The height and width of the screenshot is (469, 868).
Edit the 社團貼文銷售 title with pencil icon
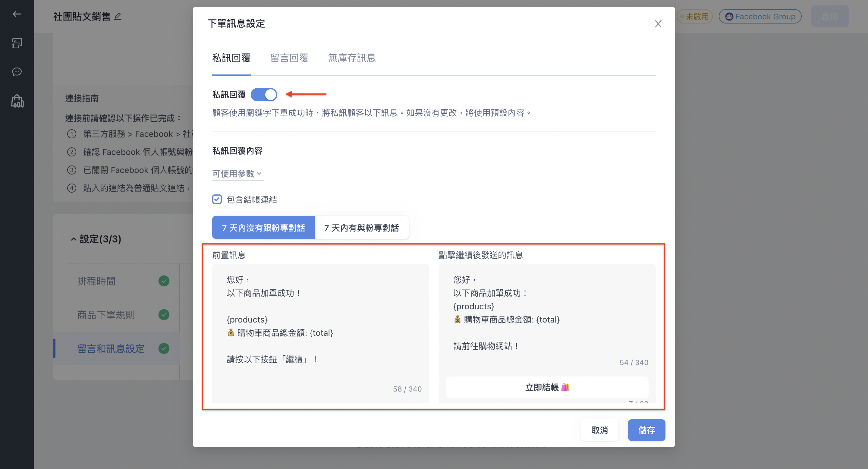pos(118,16)
